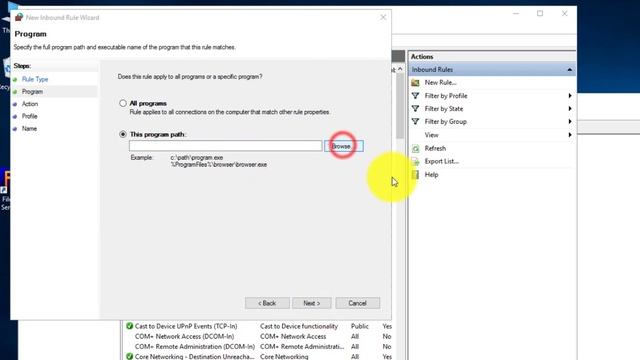Click the program path input field
The image size is (640, 360).
pyautogui.click(x=225, y=146)
